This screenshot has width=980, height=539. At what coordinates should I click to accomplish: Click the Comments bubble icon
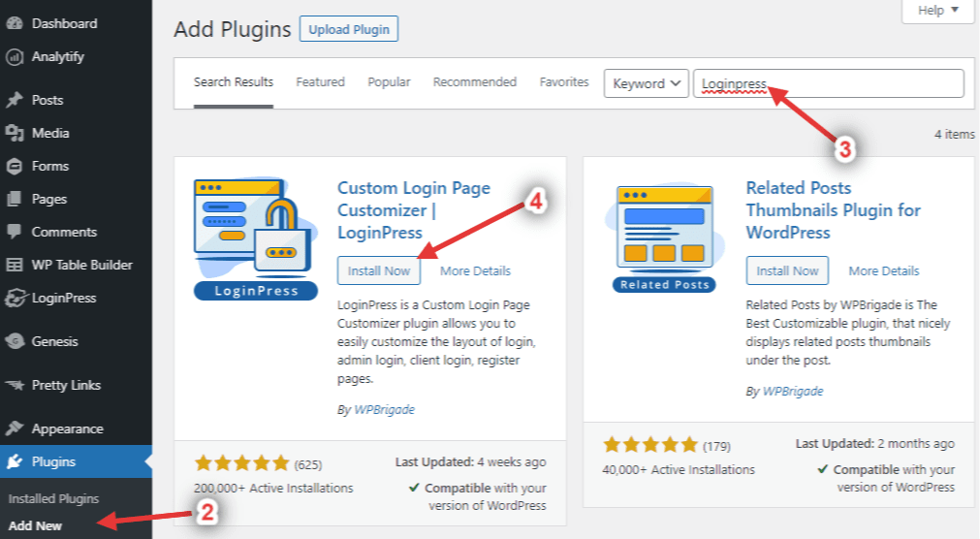[x=14, y=232]
